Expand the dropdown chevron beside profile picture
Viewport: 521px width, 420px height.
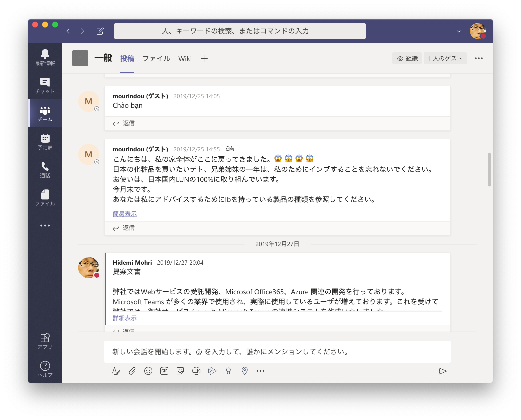459,32
